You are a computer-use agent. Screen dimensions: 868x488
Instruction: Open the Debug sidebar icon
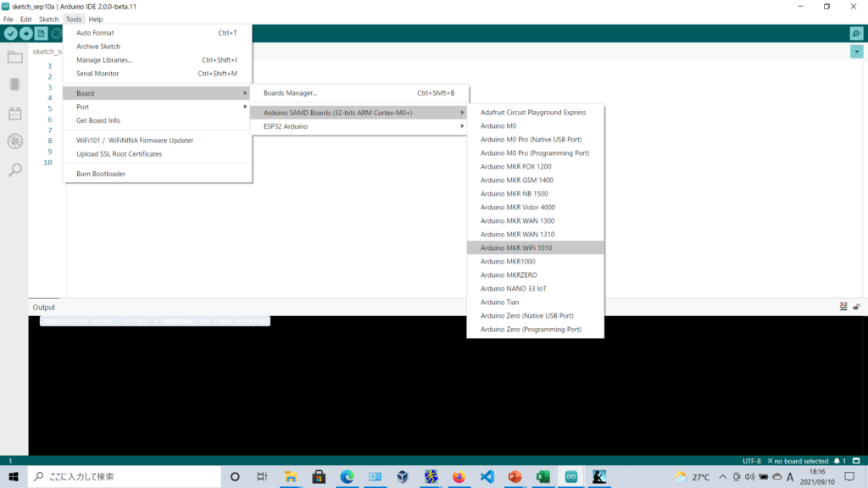[15, 141]
